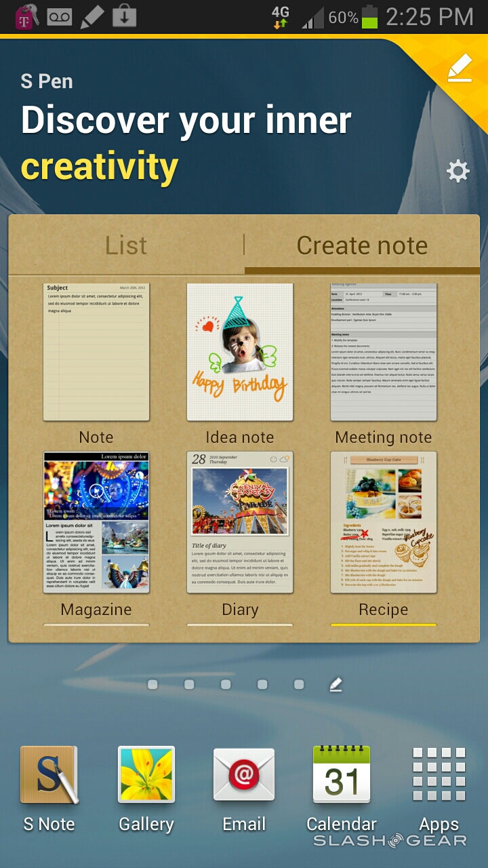This screenshot has width=488, height=868.
Task: Choose the Diary template thumbnail
Action: pyautogui.click(x=240, y=522)
